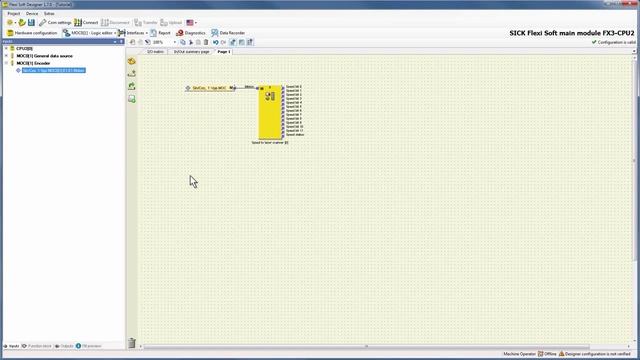This screenshot has width=640, height=360.
Task: Click the copy icon in editor toolbar
Action: click(183, 42)
